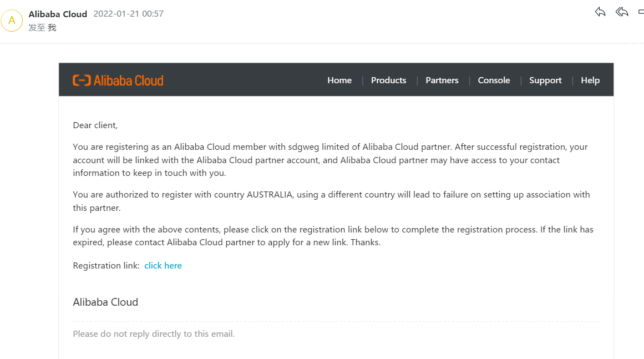The height and width of the screenshot is (359, 644).
Task: Click the "Dear client," greeting text
Action: 95,125
